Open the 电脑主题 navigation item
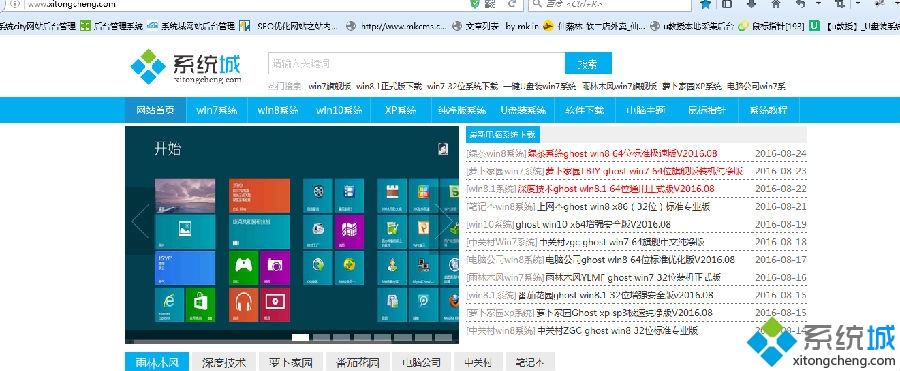Image resolution: width=900 pixels, height=371 pixels. click(646, 110)
